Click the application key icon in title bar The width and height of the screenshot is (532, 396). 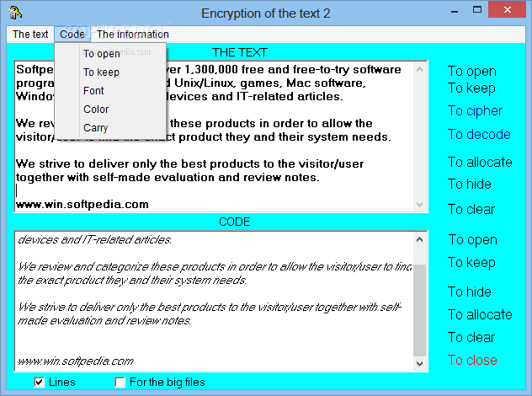pos(15,13)
